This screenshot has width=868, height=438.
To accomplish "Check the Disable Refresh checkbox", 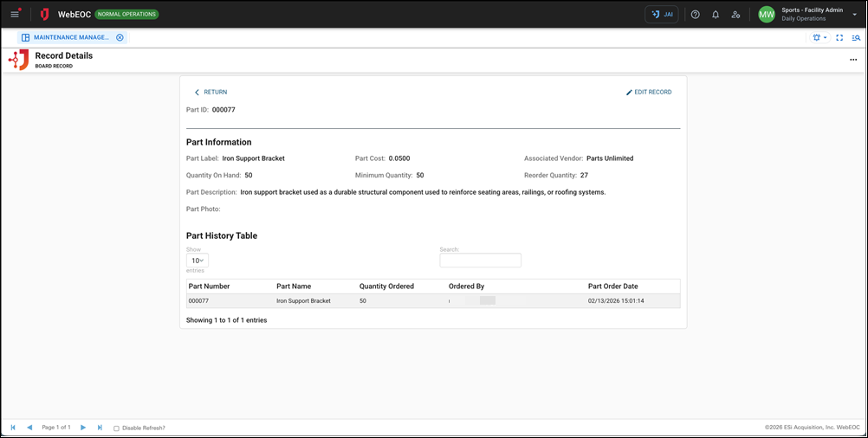I will (117, 428).
